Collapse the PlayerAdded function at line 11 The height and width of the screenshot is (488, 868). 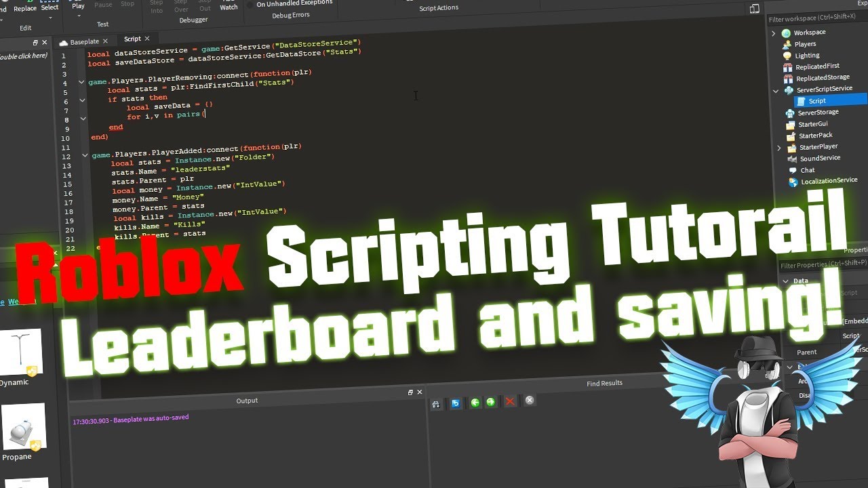click(x=85, y=155)
